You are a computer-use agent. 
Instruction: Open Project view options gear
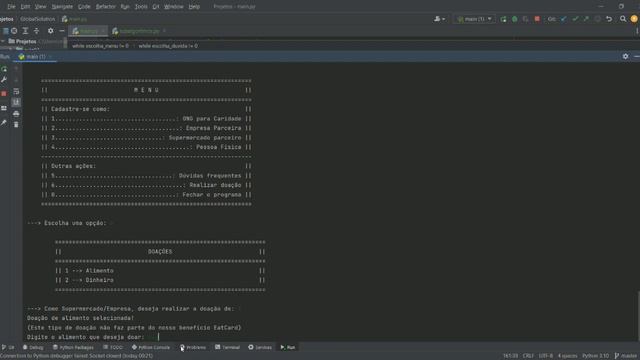click(x=51, y=31)
